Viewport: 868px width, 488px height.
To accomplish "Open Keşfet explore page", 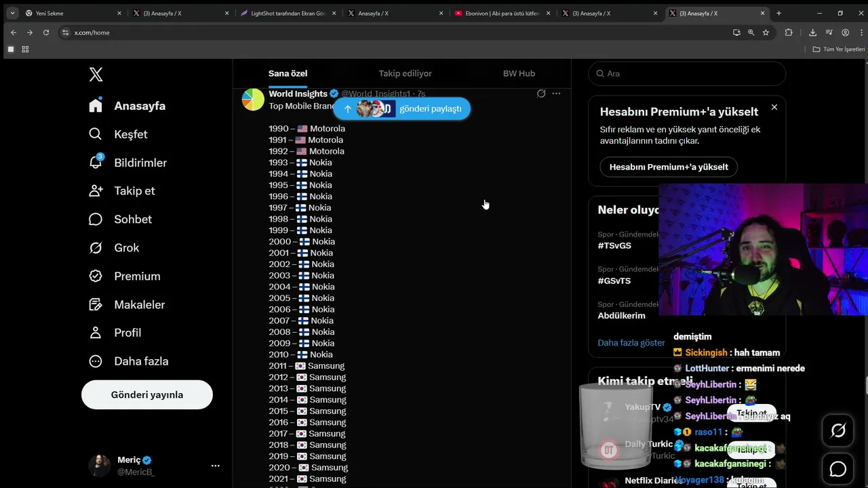I will click(x=118, y=134).
